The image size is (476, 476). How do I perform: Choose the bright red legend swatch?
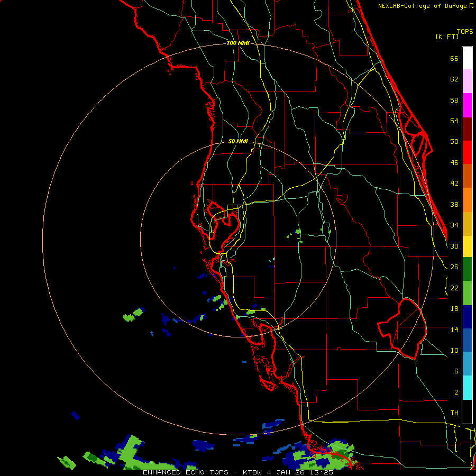(x=467, y=152)
